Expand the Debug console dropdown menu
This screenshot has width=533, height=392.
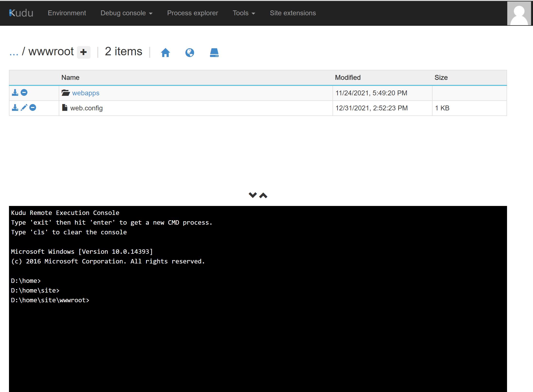coord(127,13)
